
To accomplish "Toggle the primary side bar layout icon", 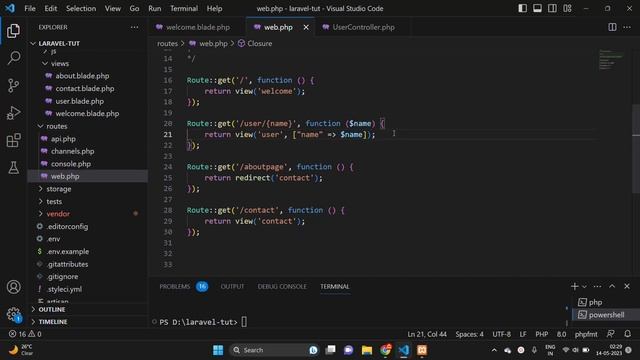I will tap(522, 8).
